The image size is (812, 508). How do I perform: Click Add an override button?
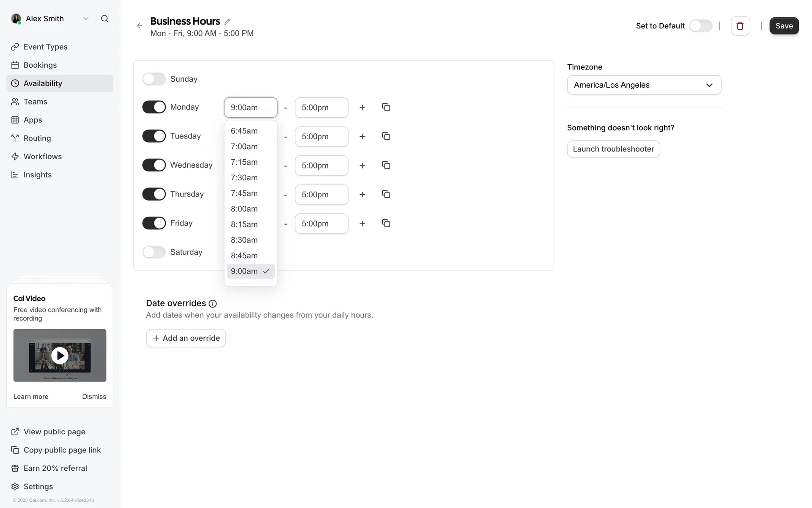pyautogui.click(x=186, y=338)
